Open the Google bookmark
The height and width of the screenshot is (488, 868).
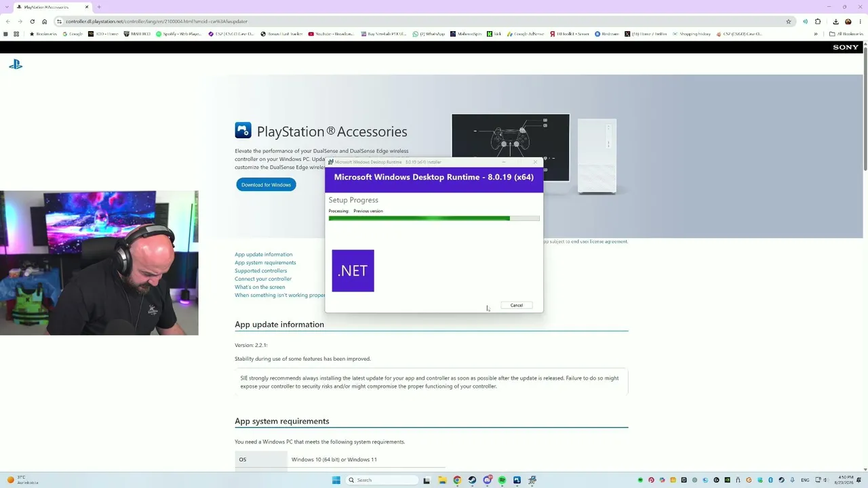click(72, 34)
